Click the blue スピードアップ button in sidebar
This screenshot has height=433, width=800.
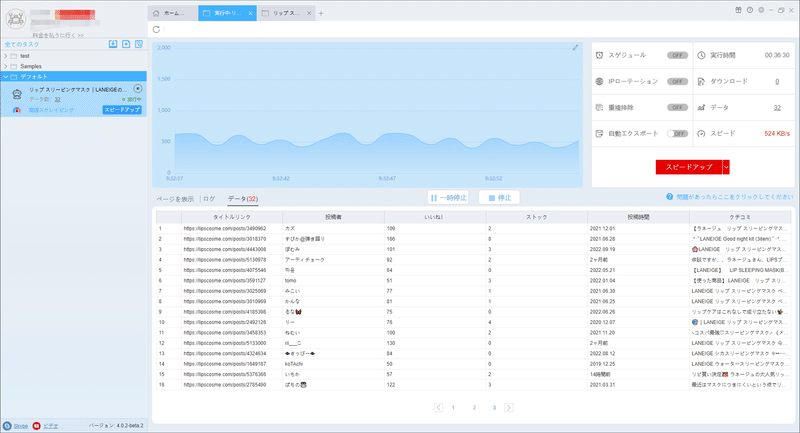pos(122,110)
